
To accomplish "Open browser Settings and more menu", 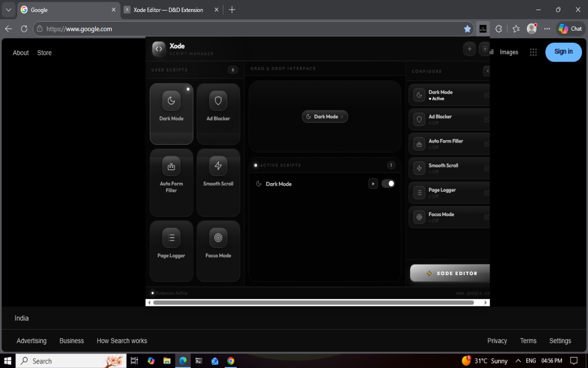I will [x=547, y=29].
